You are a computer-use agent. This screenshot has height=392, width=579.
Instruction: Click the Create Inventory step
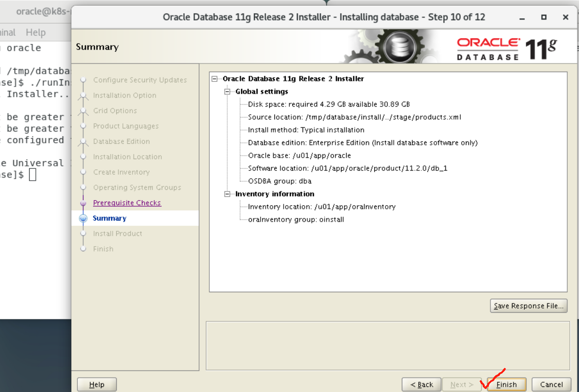point(121,172)
